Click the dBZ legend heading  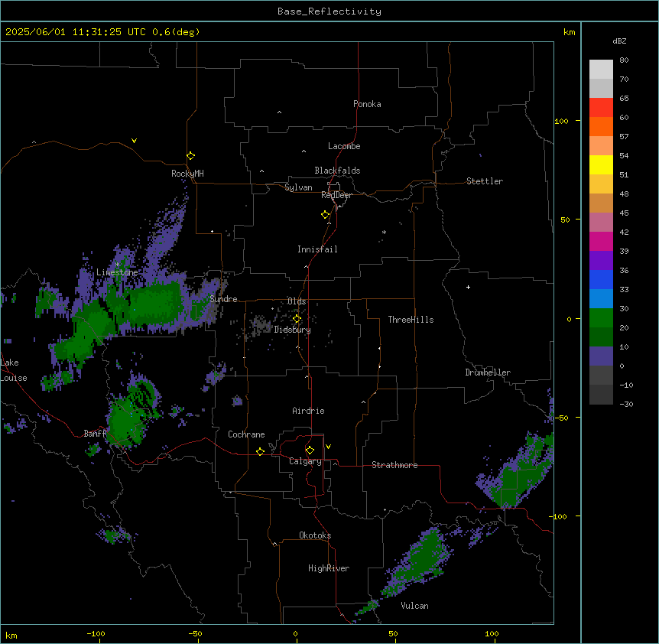619,41
